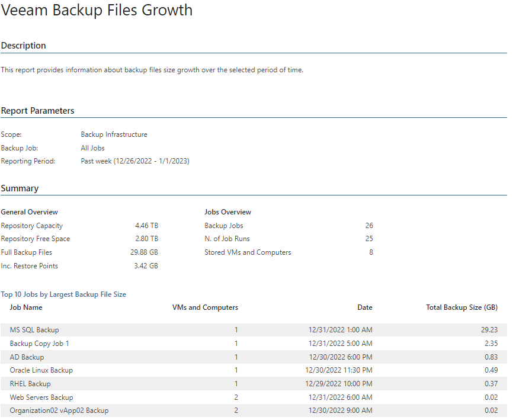Click the Date column header

pos(365,307)
